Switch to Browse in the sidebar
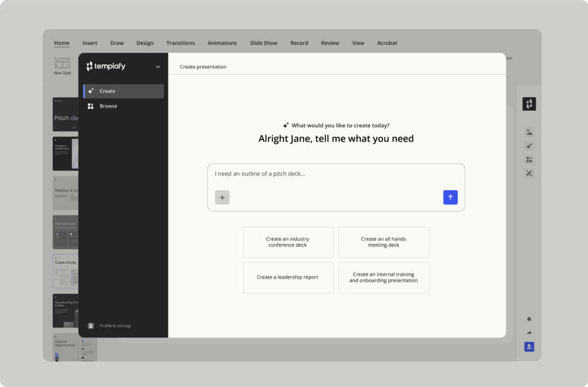Image resolution: width=588 pixels, height=387 pixels. click(x=108, y=106)
